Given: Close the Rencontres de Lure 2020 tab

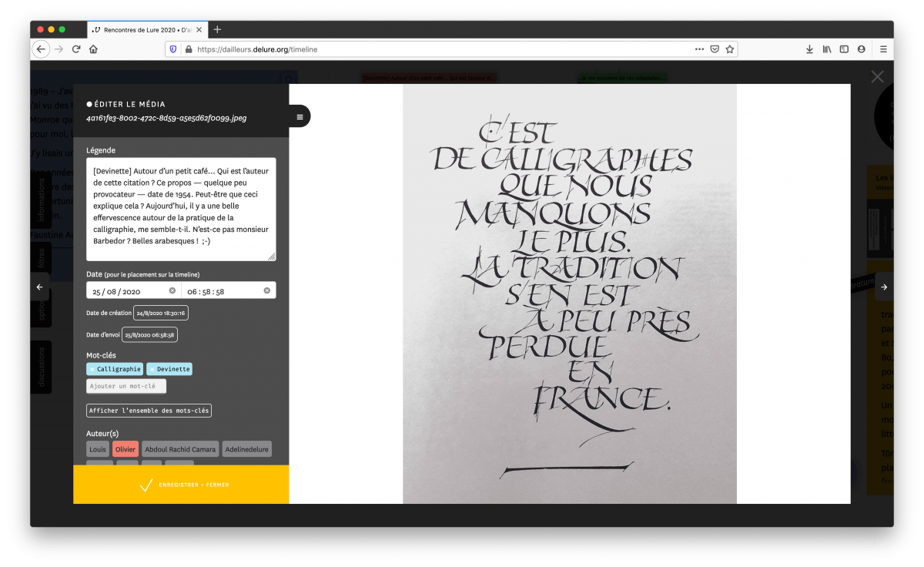Looking at the screenshot, I should tap(199, 29).
